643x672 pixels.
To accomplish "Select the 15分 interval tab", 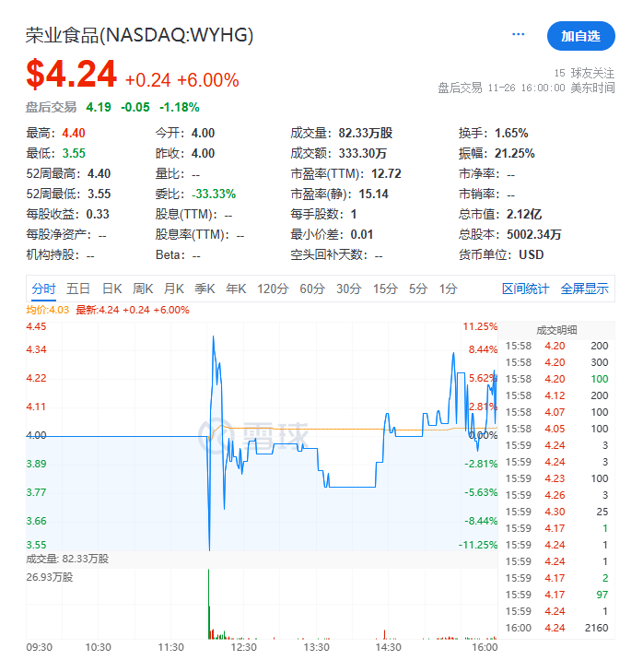I will [386, 289].
